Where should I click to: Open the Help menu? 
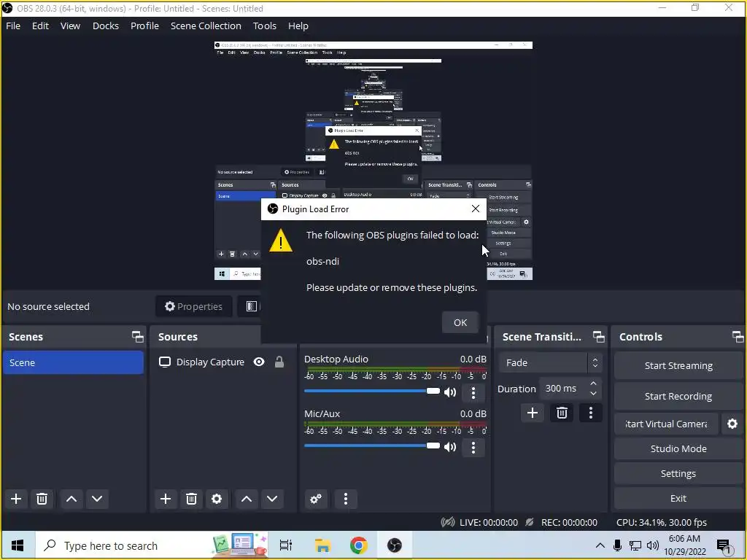pyautogui.click(x=298, y=26)
